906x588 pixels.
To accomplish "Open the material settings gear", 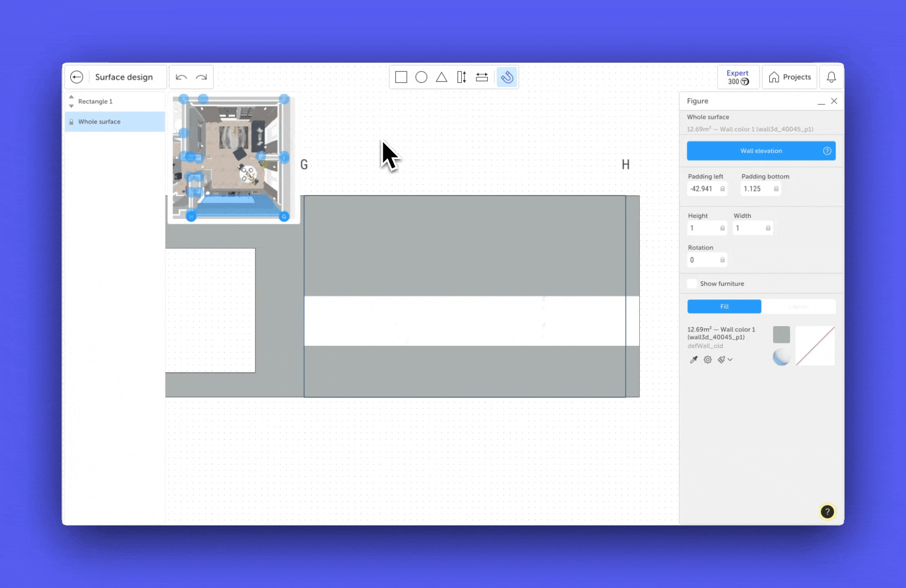I will click(x=708, y=360).
